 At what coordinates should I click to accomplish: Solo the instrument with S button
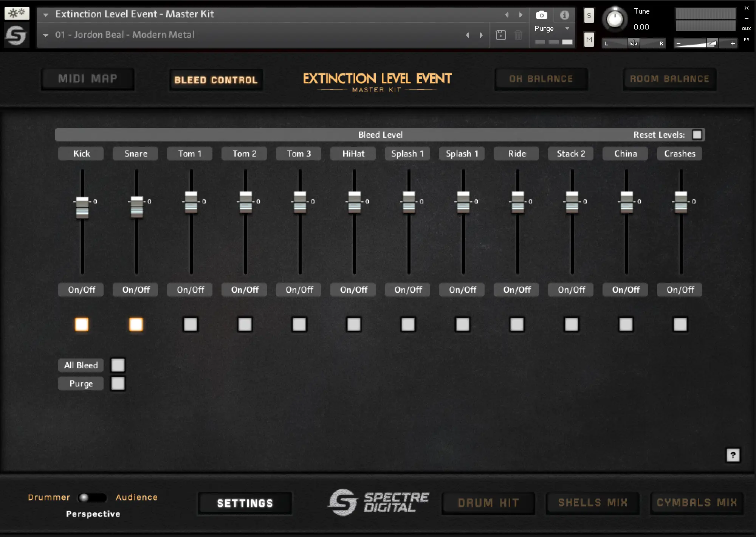coord(589,16)
